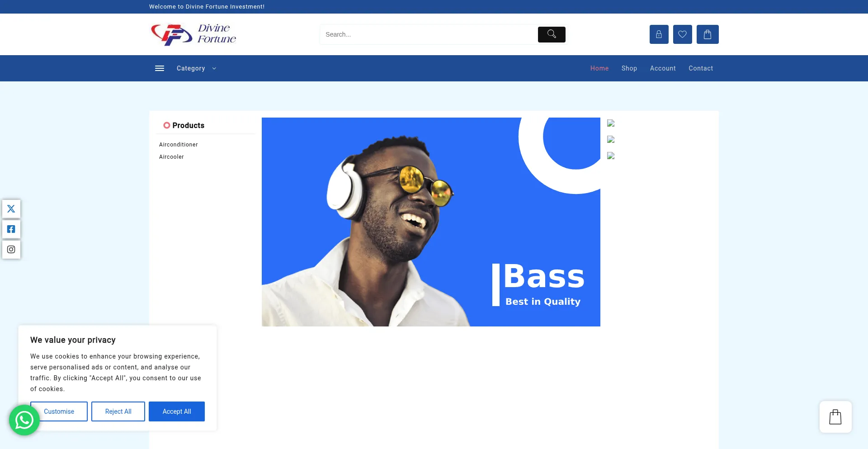The height and width of the screenshot is (449, 868).
Task: Open the Contact page
Action: click(x=700, y=68)
